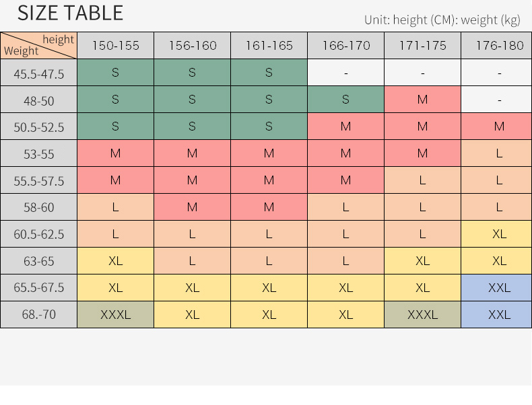Click the 53-55 weight row header
The width and height of the screenshot is (532, 405).
[x=38, y=154]
